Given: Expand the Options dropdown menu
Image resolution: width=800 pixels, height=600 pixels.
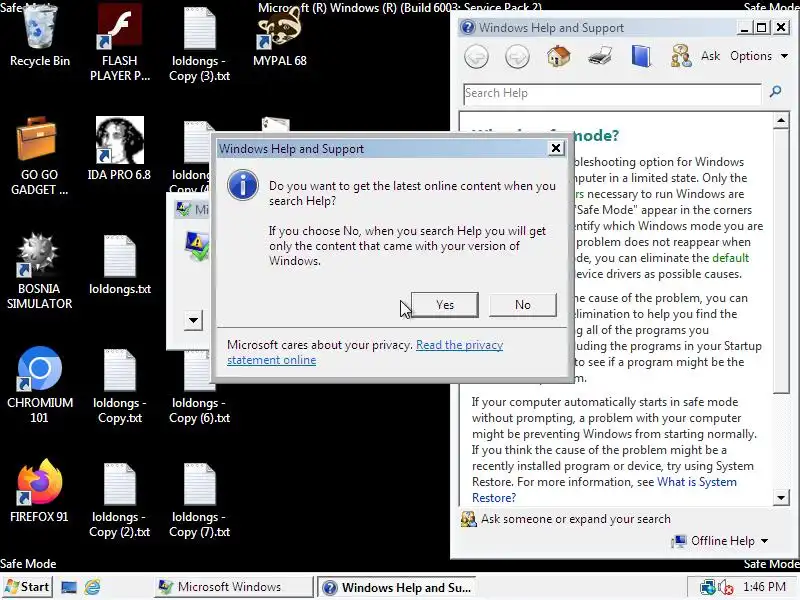Looking at the screenshot, I should pos(759,56).
